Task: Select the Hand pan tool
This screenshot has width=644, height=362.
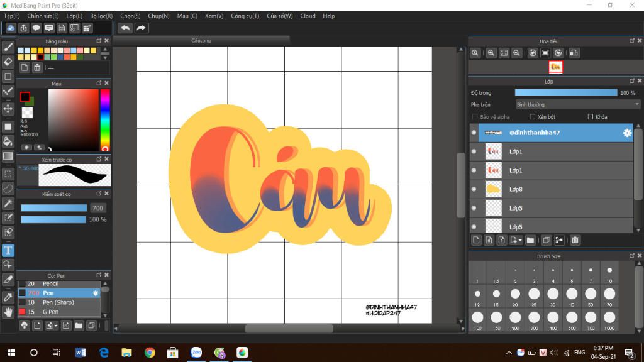Action: coord(8,312)
